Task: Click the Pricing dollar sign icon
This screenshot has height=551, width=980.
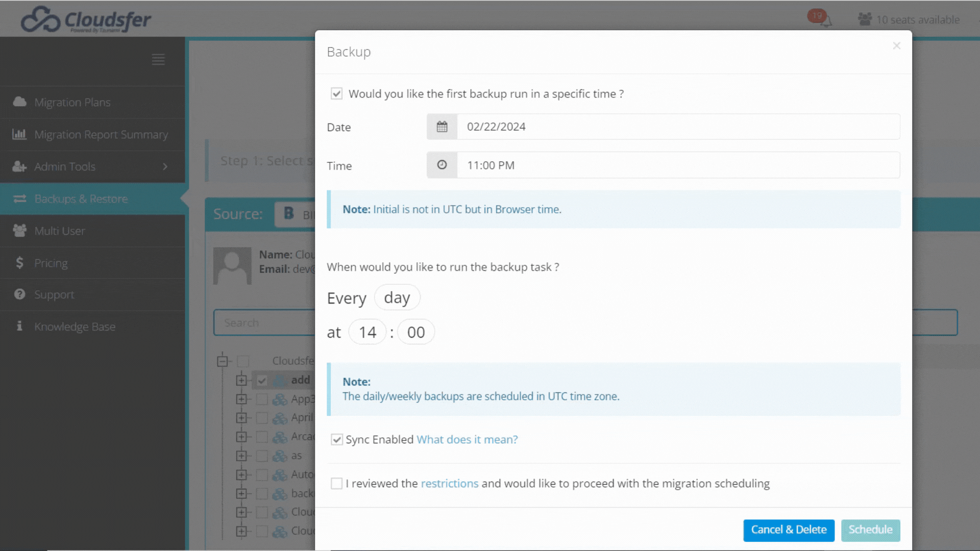Action: pyautogui.click(x=19, y=263)
